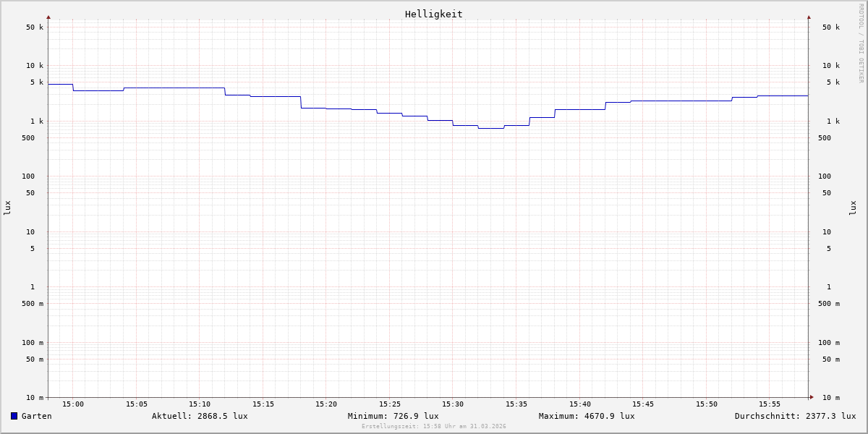Select the Durchschnitt 2377.3 lux statistic
This screenshot has width=868, height=434.
795,416
